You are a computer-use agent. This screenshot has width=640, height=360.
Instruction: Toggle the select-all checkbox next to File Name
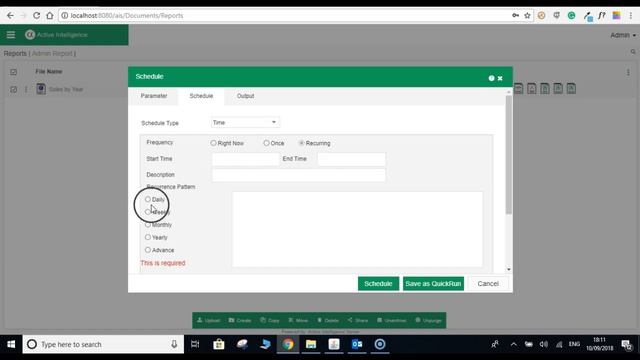tap(13, 72)
